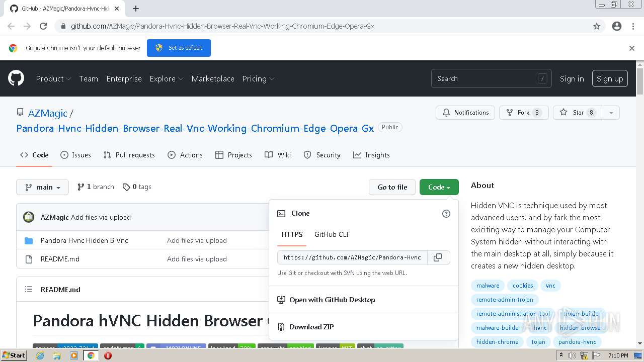Select the GitHub CLI clone tab
This screenshot has height=362, width=644.
coord(332,234)
